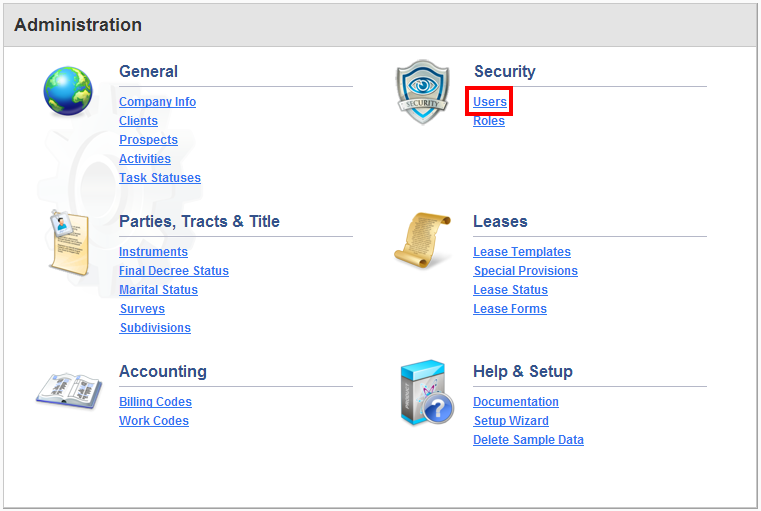Open Company Info settings
The width and height of the screenshot is (761, 511).
157,102
